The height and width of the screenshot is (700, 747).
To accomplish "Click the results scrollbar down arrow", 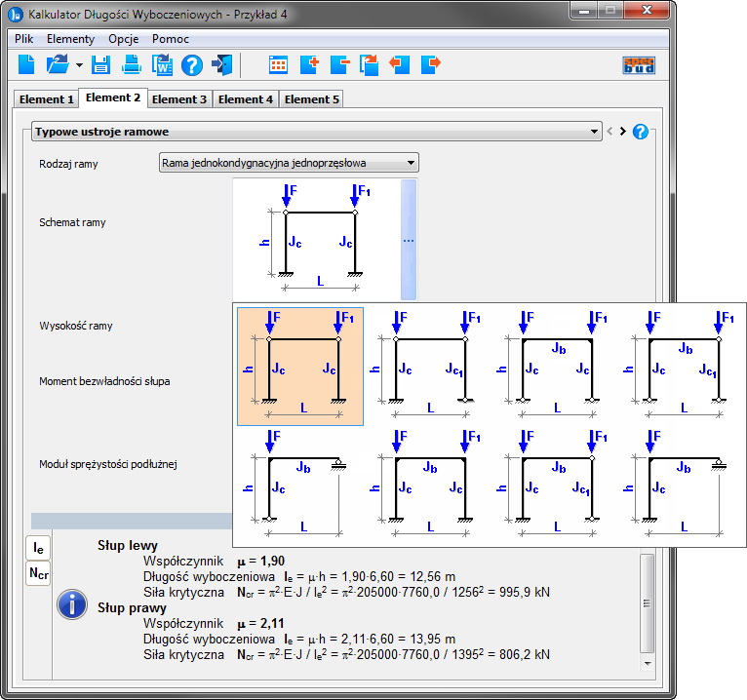I will point(647,663).
